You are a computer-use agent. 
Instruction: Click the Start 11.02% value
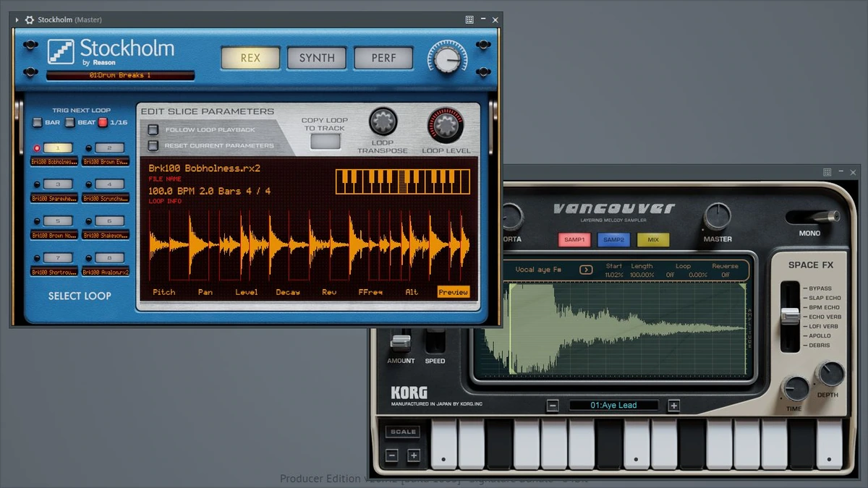(x=614, y=275)
